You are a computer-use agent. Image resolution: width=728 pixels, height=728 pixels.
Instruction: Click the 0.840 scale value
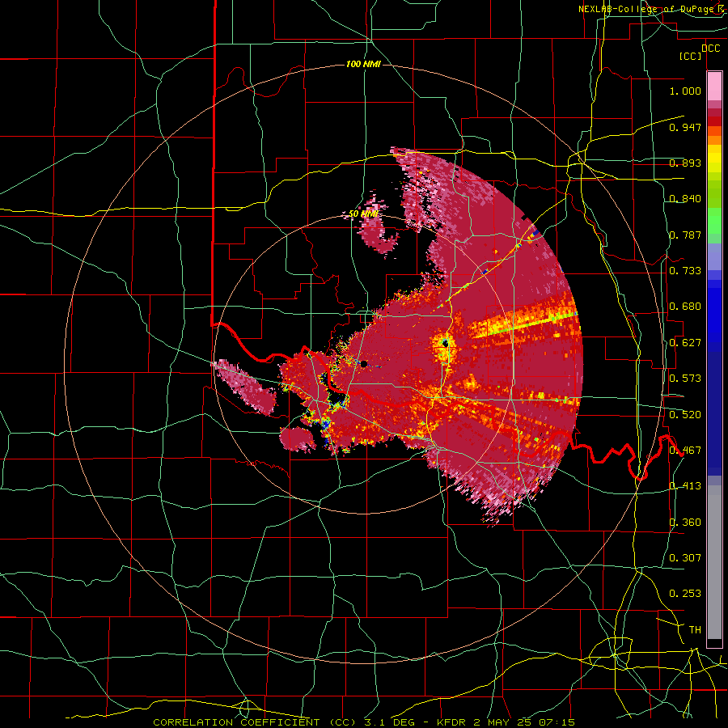tap(685, 199)
